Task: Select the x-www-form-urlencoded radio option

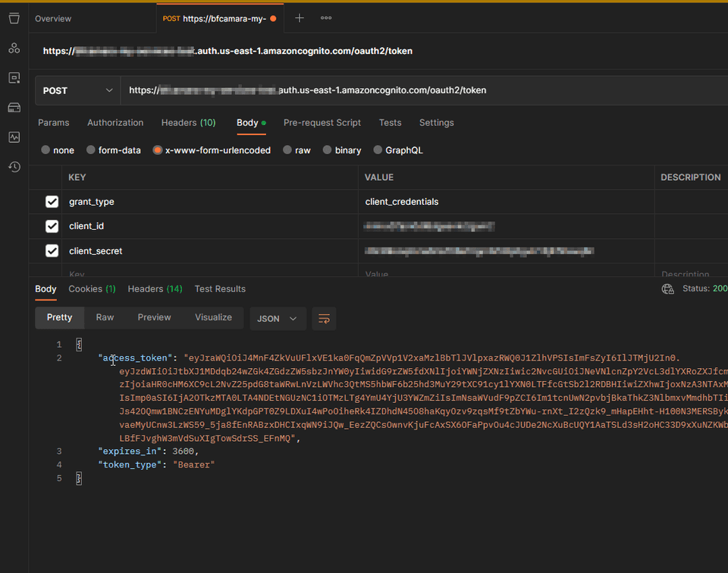Action: click(x=157, y=150)
